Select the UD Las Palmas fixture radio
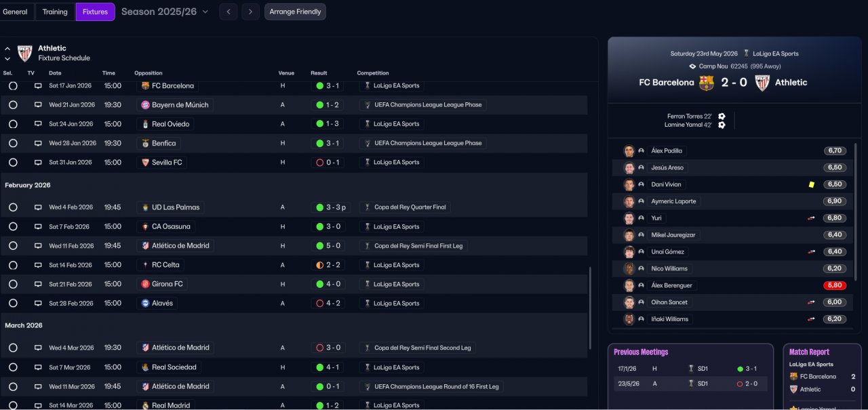Image resolution: width=868 pixels, height=410 pixels. click(13, 207)
